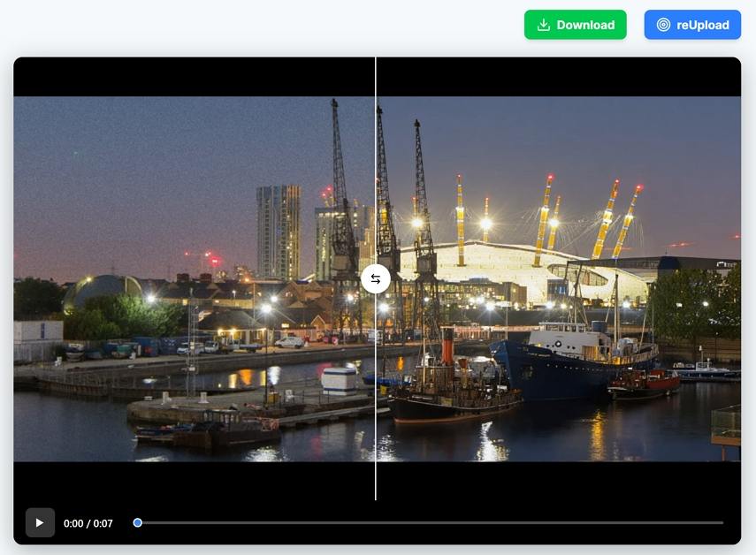The height and width of the screenshot is (555, 756).
Task: Select the download arrow icon on the green button
Action: (x=542, y=25)
